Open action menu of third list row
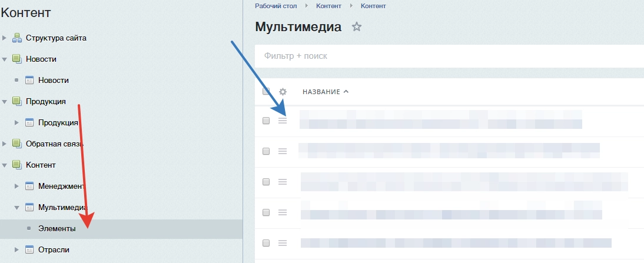 283,181
